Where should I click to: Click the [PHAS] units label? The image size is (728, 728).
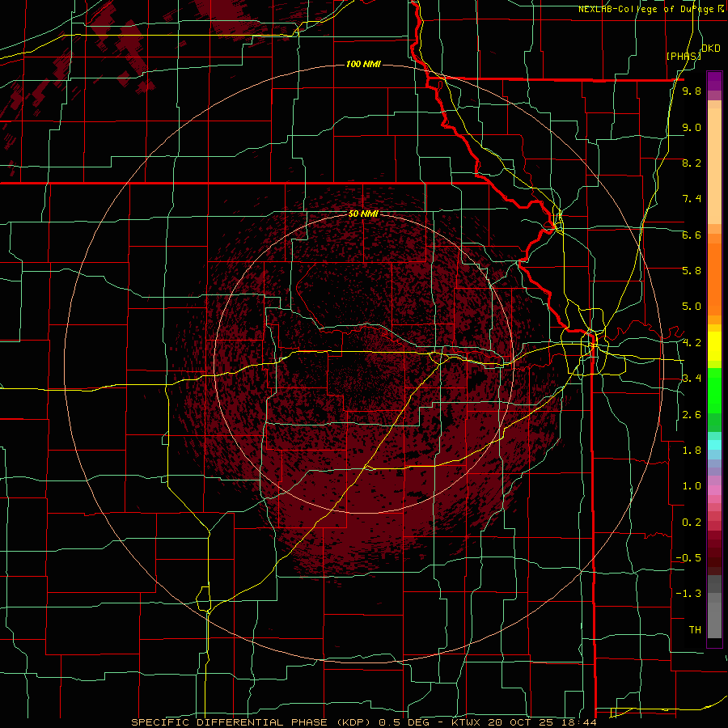[684, 56]
